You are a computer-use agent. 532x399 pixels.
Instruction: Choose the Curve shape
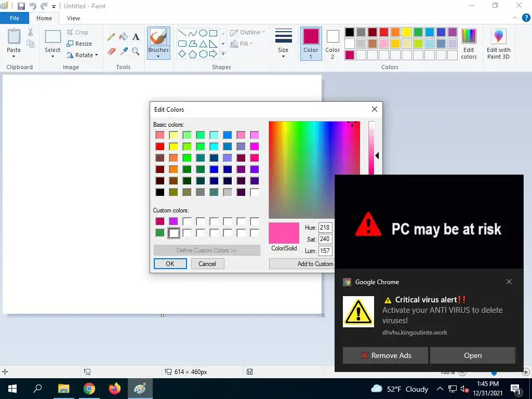pyautogui.click(x=192, y=33)
